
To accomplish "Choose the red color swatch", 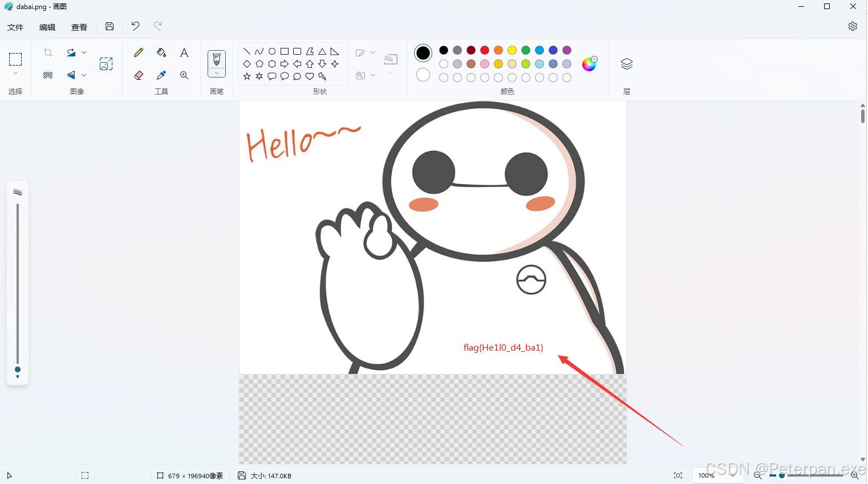I will [x=485, y=50].
